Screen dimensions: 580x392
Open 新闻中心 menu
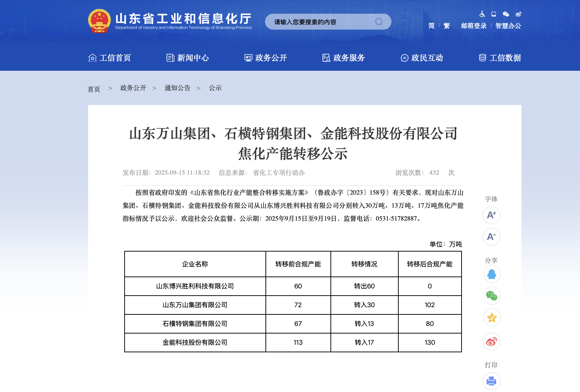[187, 58]
